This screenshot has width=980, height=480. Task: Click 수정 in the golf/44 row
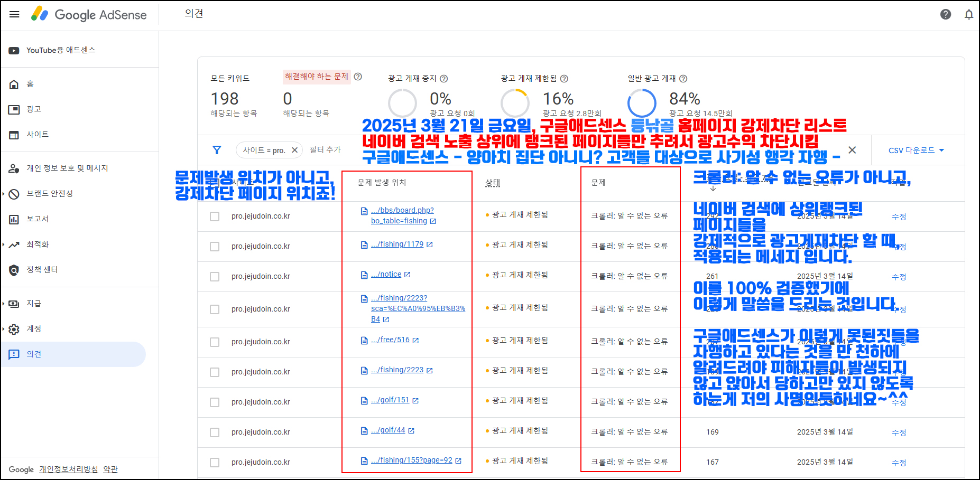coord(899,432)
